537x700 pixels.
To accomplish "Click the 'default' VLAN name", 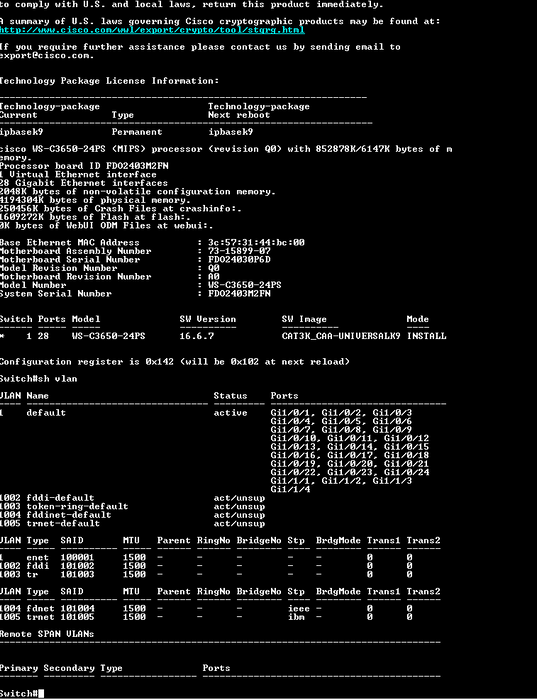I will click(x=46, y=412).
